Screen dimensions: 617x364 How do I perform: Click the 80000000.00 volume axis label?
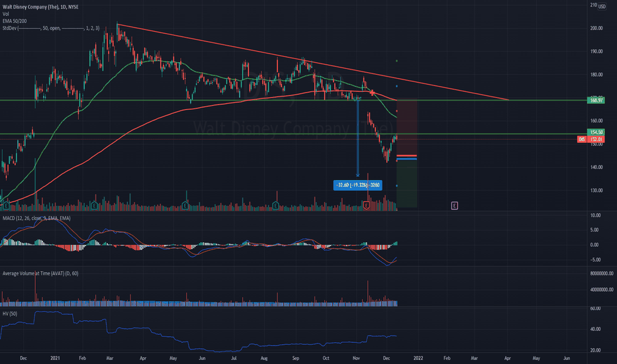[x=602, y=273]
